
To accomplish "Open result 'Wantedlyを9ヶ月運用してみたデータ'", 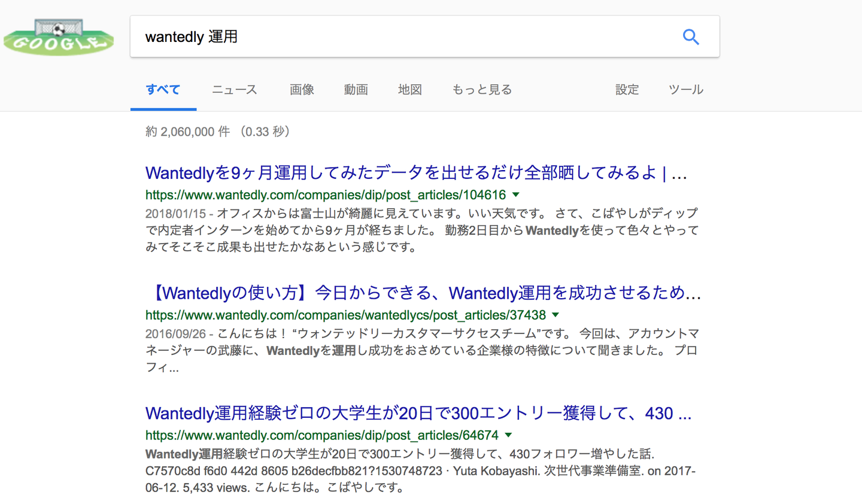I will point(416,173).
